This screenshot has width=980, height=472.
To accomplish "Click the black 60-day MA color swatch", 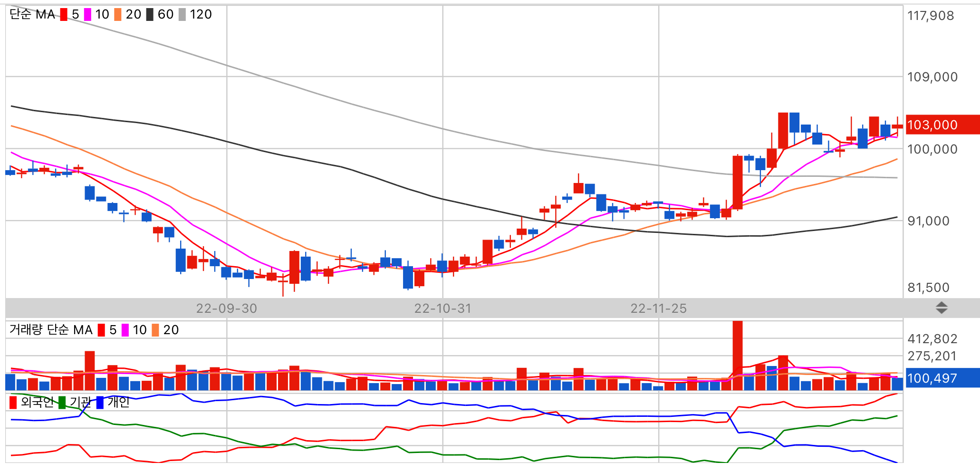I will pyautogui.click(x=150, y=15).
